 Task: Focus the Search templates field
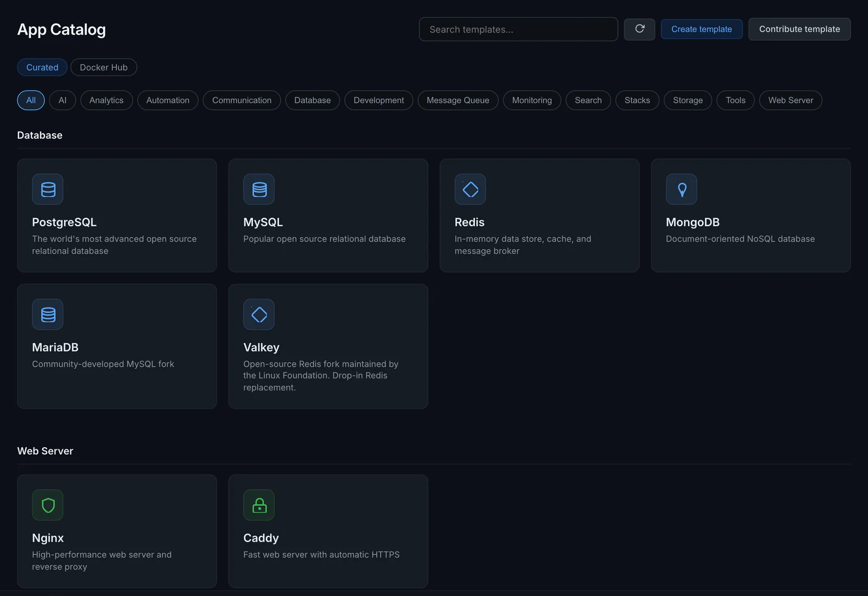[518, 29]
